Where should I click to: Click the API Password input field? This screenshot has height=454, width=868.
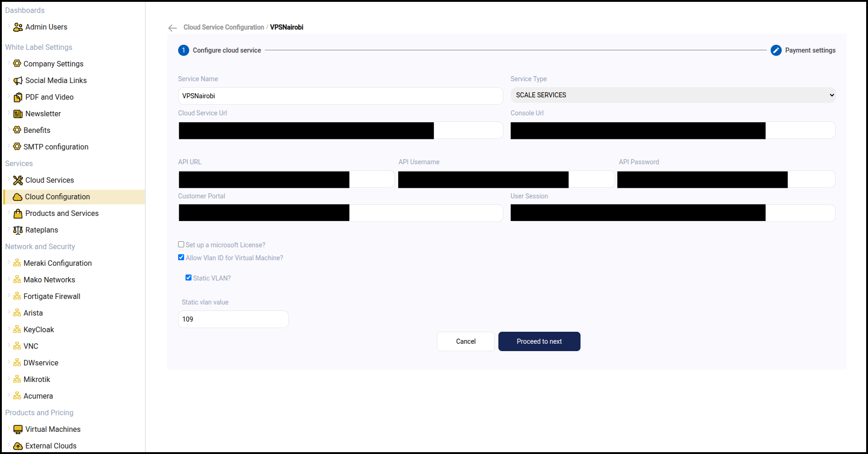coord(726,179)
